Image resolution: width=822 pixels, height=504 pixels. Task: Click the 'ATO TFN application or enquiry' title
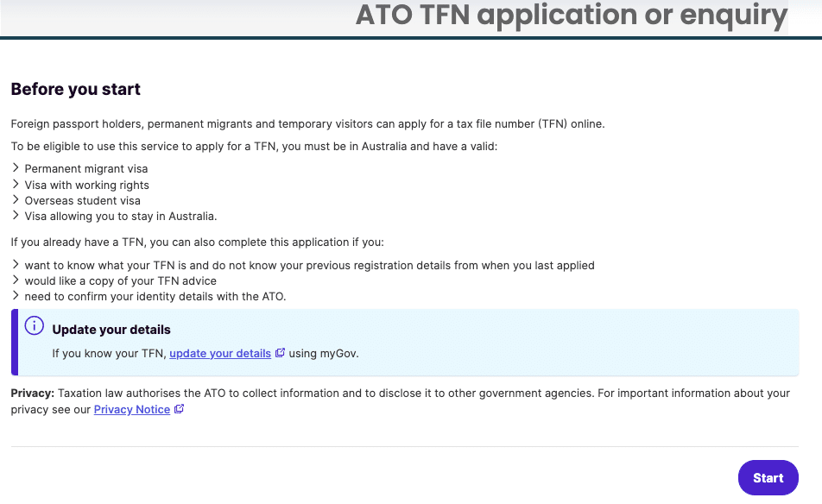pos(571,16)
